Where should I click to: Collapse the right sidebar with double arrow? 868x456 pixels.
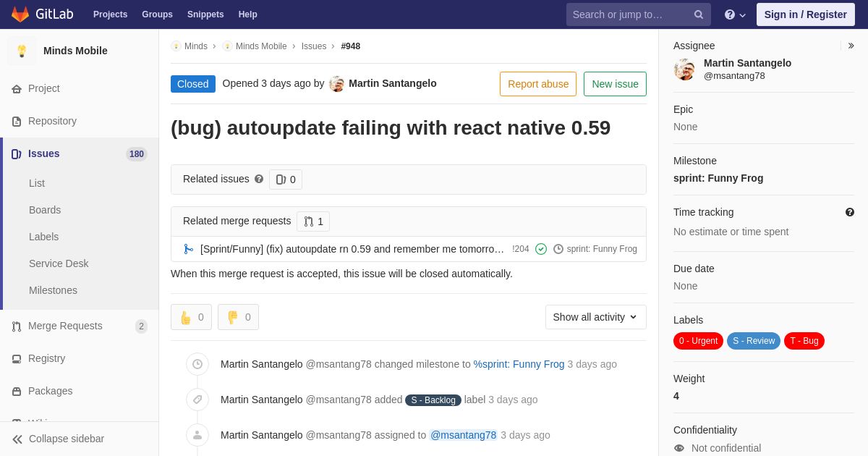tap(851, 46)
